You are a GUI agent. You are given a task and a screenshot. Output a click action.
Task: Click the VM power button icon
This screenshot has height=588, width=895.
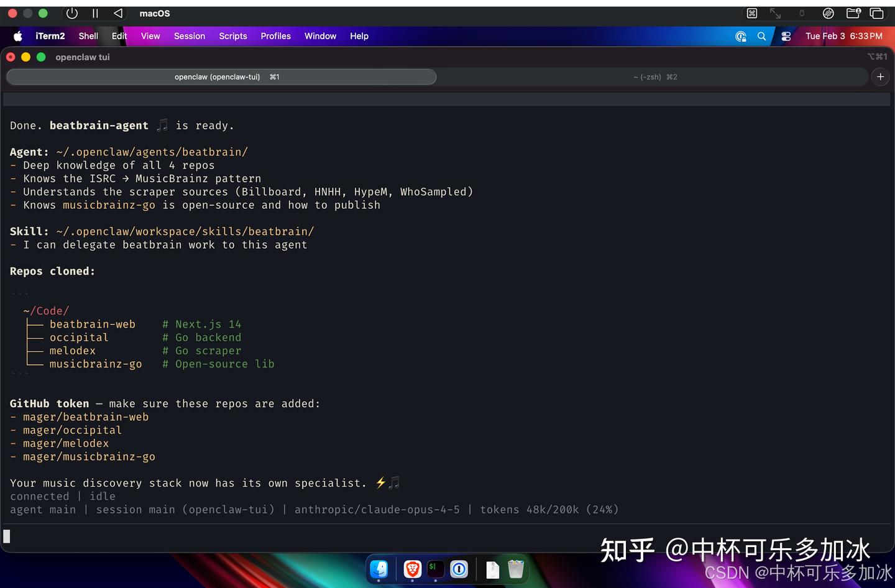click(x=72, y=13)
